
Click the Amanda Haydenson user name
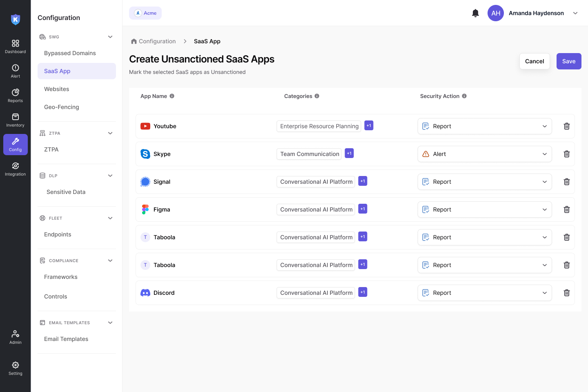click(x=536, y=13)
